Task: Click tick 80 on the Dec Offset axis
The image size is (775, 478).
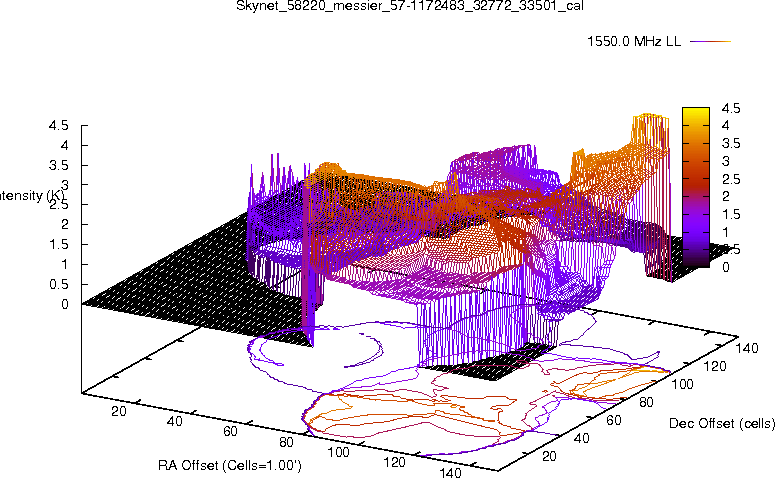Action: [646, 402]
